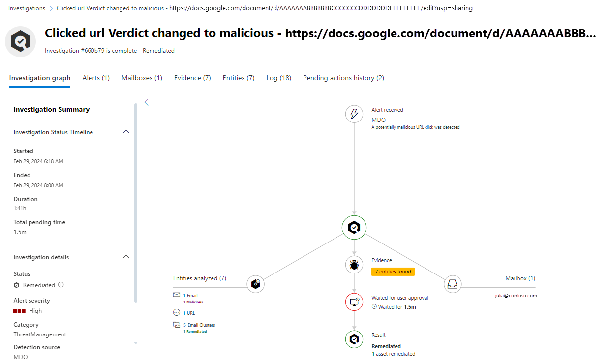The image size is (609, 364).
Task: Click the info icon beside Remediated status
Action: coord(61,285)
